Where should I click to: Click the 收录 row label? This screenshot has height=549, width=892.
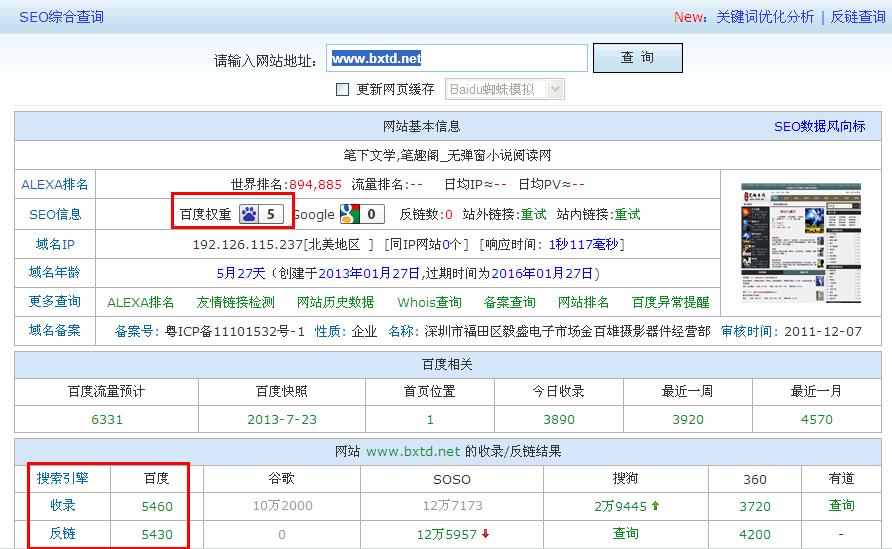pyautogui.click(x=63, y=505)
